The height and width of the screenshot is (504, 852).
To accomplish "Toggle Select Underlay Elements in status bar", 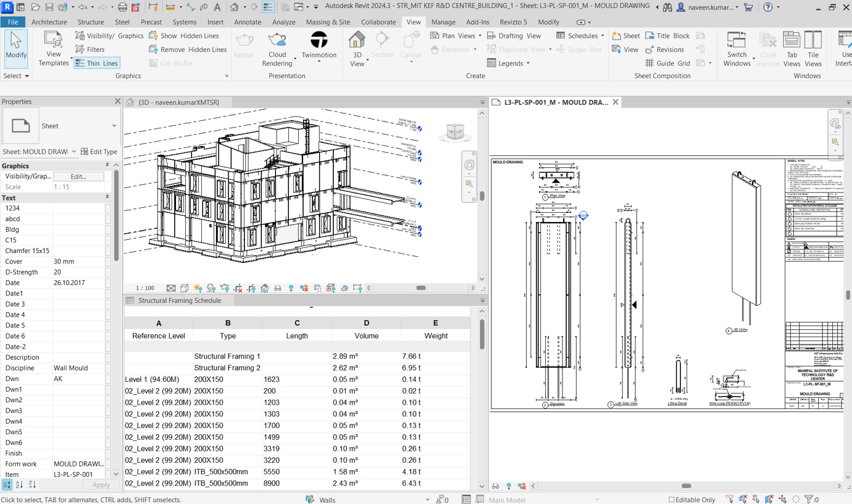I will [743, 499].
